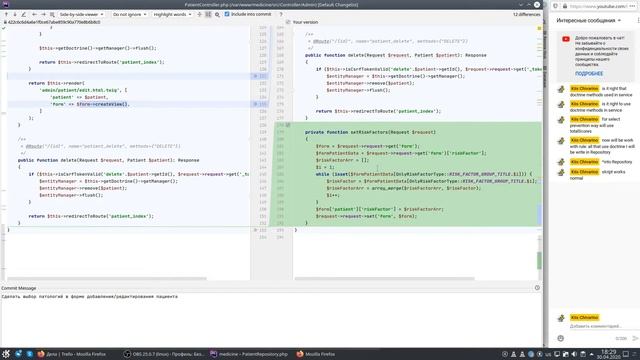This screenshot has width=640, height=360.
Task: Open Skype from taskbar
Action: [30, 354]
